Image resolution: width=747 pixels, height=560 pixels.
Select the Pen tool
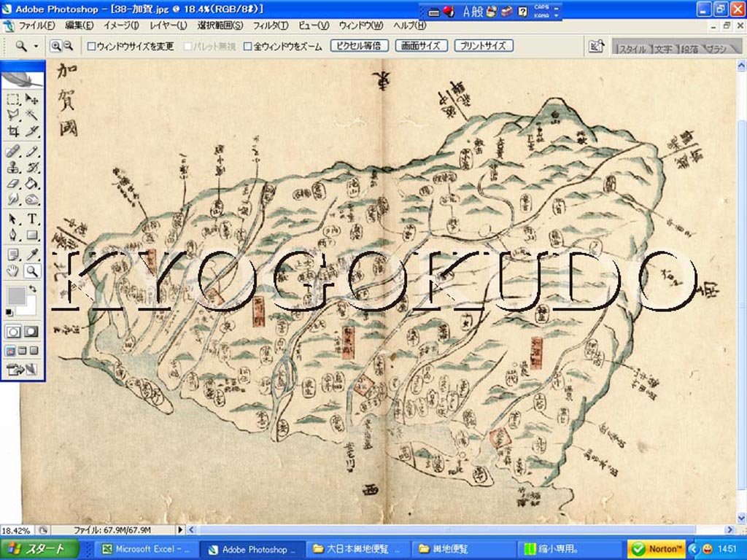[x=13, y=235]
